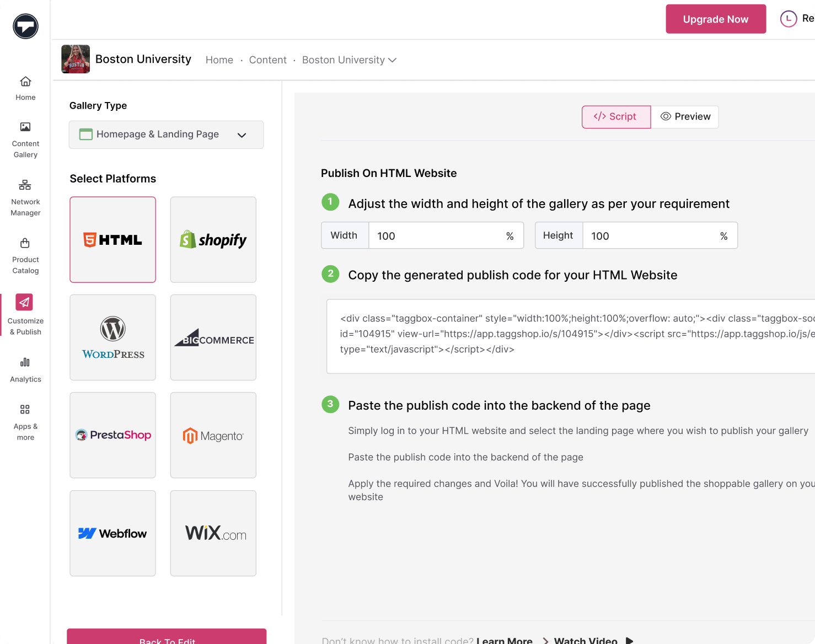815x644 pixels.
Task: Click the Upgrade Now button
Action: click(x=716, y=19)
